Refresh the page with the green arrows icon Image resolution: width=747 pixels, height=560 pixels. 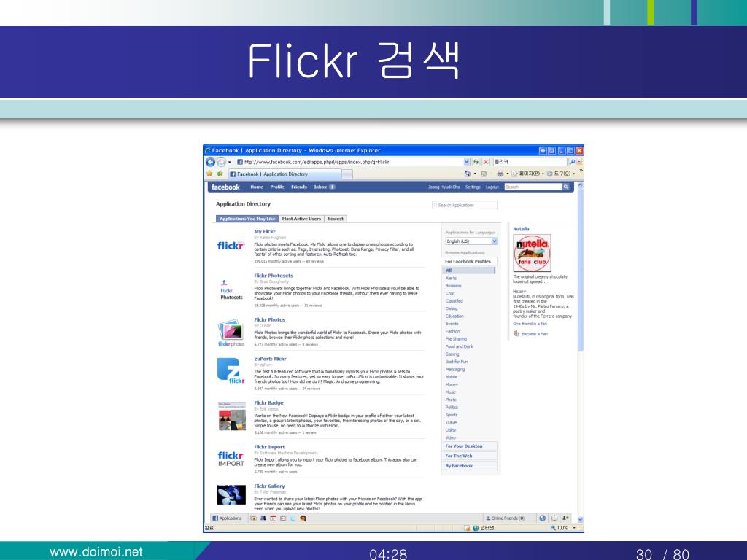click(476, 162)
